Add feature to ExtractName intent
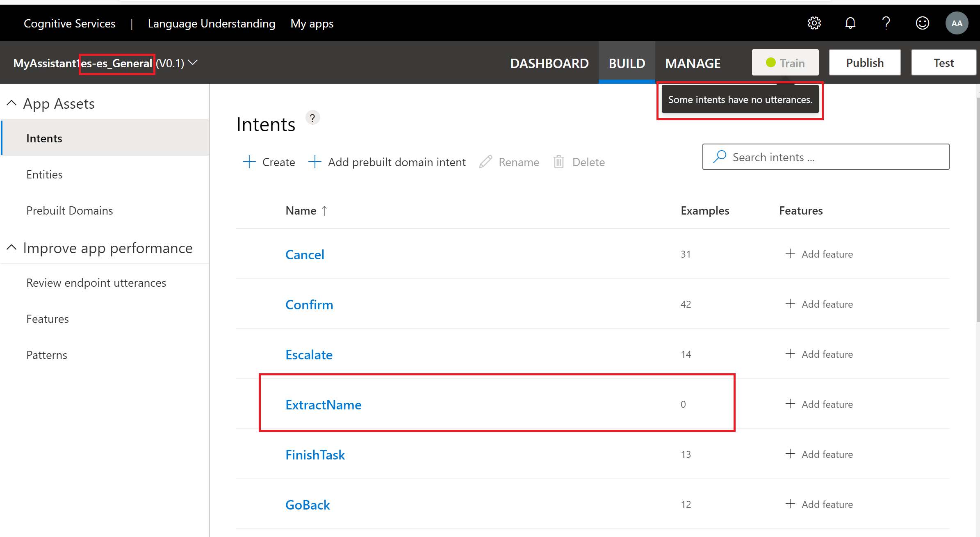980x537 pixels. point(819,404)
